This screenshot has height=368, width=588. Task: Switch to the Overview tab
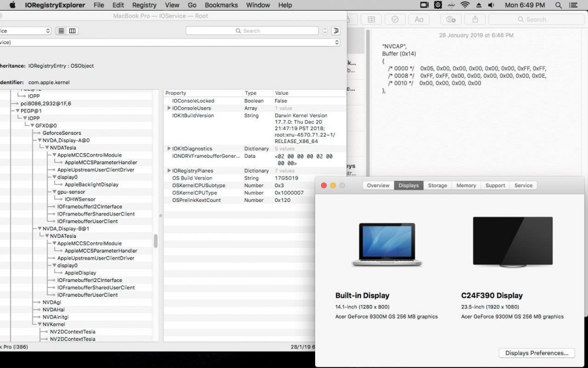pos(378,185)
